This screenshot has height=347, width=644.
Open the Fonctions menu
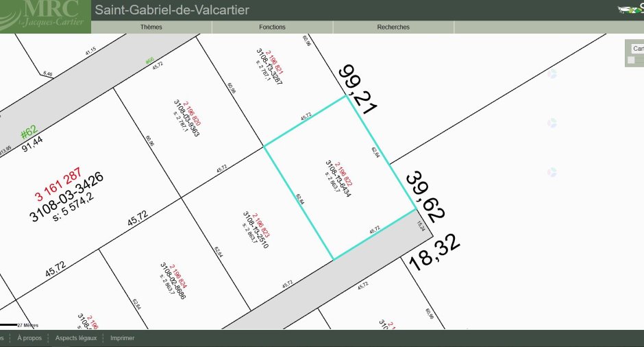(272, 27)
